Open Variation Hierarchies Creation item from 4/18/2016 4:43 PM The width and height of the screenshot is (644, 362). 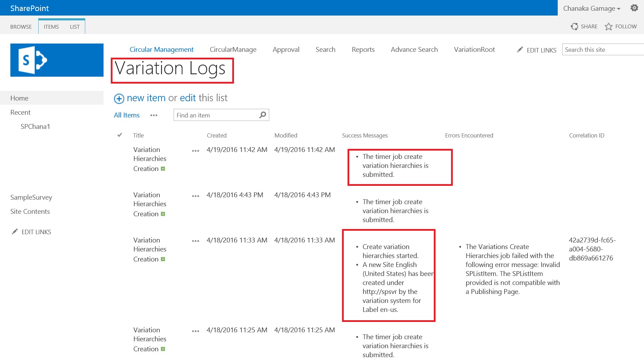[150, 204]
